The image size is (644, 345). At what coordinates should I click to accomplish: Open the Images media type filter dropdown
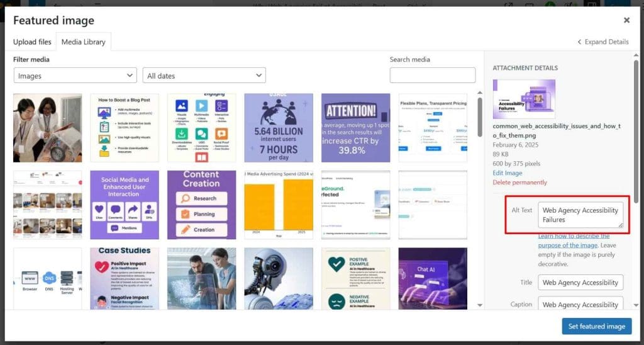click(75, 76)
